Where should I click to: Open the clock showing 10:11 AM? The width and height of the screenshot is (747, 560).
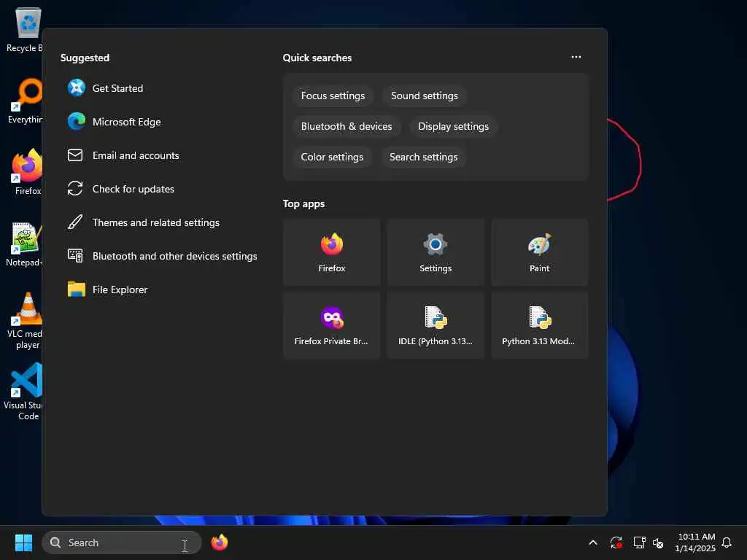[695, 542]
